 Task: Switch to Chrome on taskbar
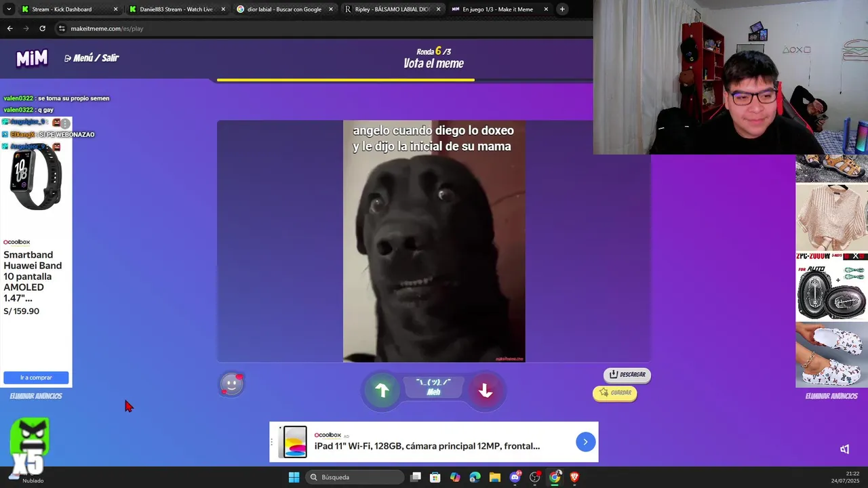point(555,477)
